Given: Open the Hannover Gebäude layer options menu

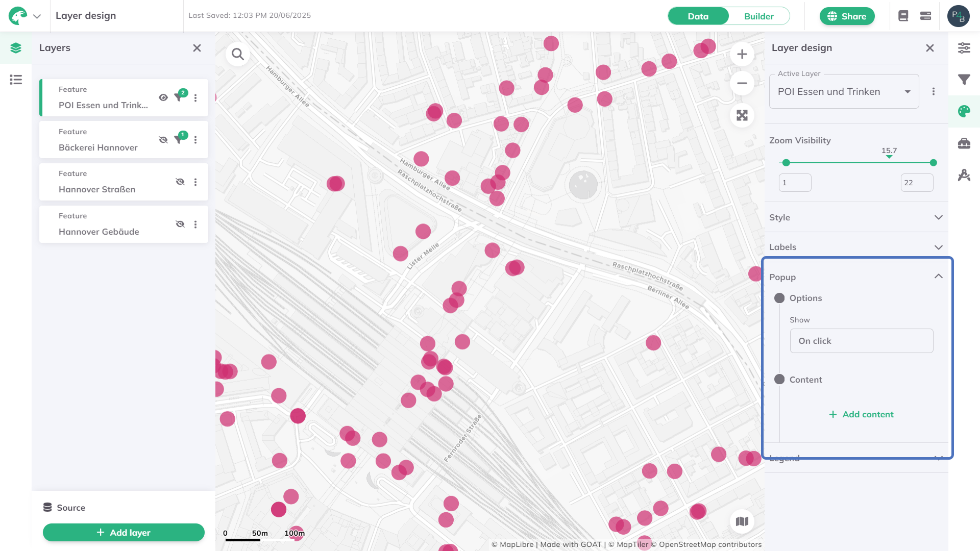Looking at the screenshot, I should [195, 224].
